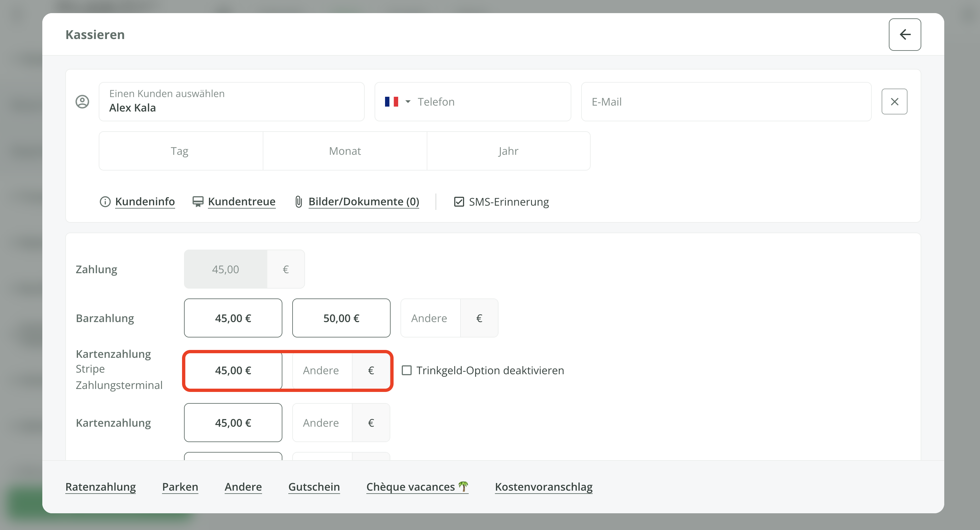Click the E-Mail input field

(726, 102)
